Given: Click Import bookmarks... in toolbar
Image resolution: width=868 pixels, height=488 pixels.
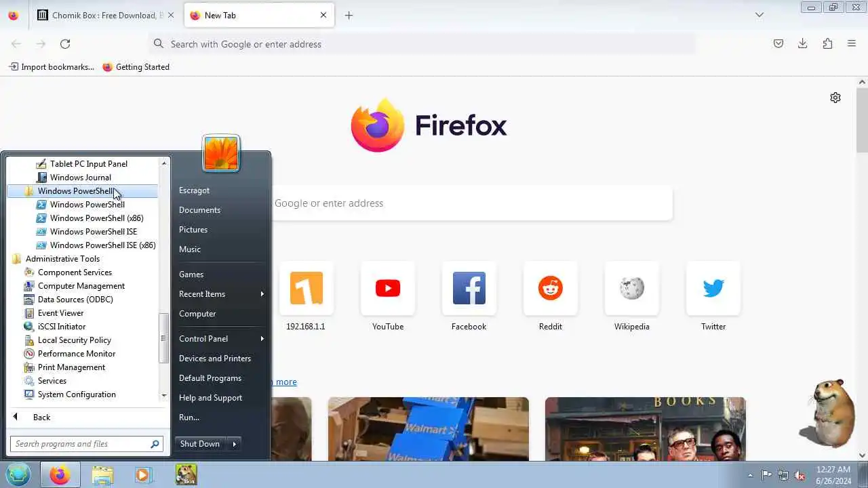Looking at the screenshot, I should coord(52,67).
